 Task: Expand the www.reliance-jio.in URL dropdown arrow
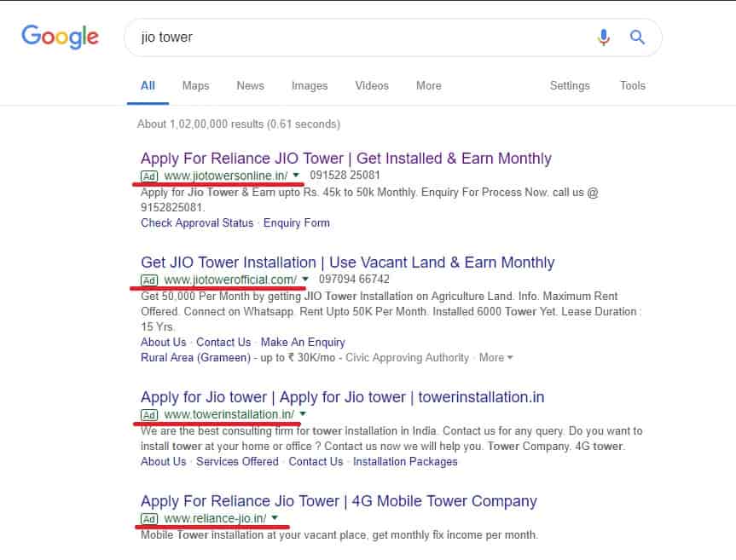point(275,518)
